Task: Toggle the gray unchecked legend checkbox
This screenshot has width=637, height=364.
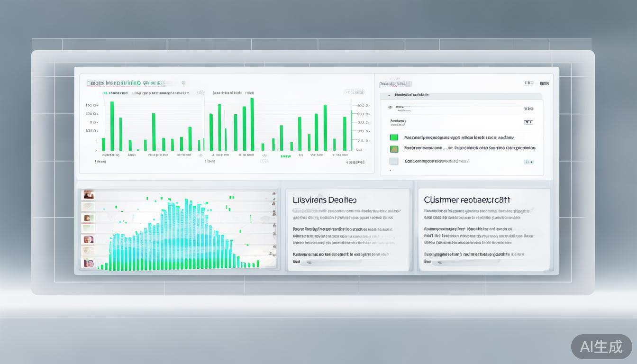Action: [394, 161]
